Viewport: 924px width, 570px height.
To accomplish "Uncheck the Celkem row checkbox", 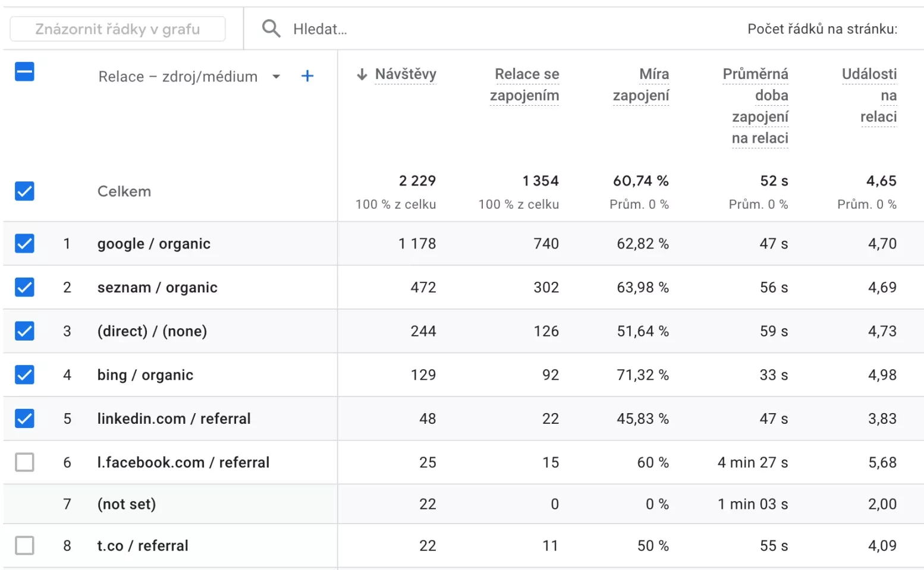I will 24,191.
